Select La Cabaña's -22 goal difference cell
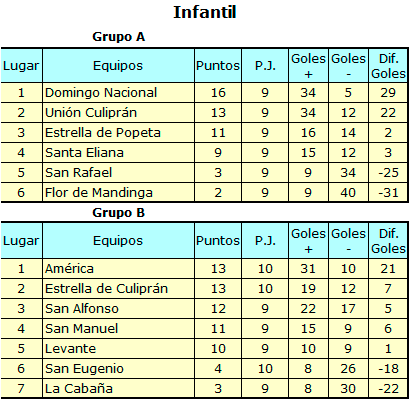The image size is (409, 399). [x=388, y=388]
